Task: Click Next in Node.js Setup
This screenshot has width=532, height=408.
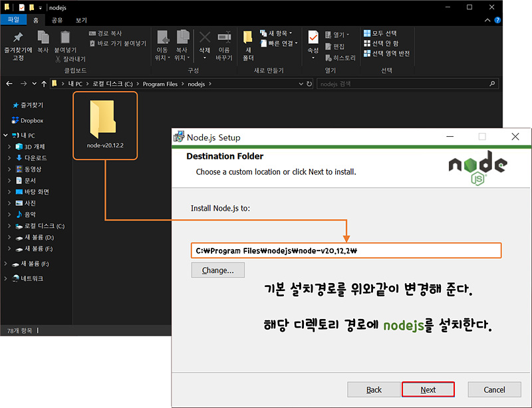Action: (428, 389)
